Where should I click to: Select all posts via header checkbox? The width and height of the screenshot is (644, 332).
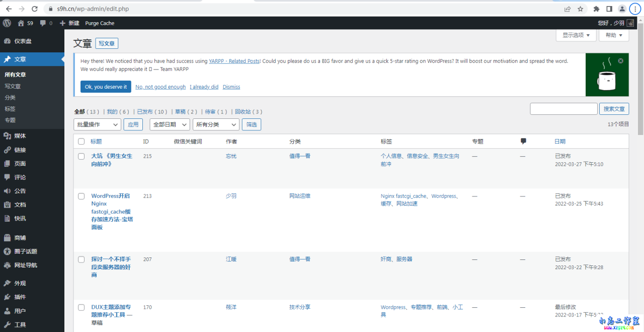pyautogui.click(x=81, y=142)
